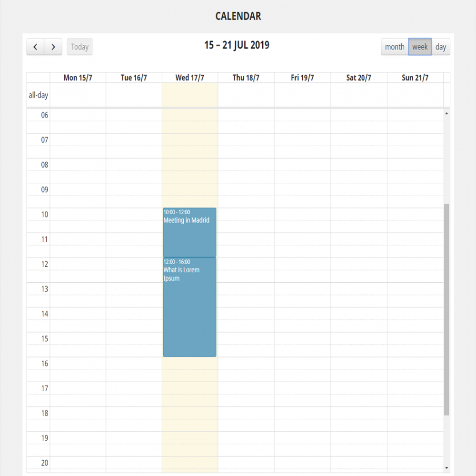The width and height of the screenshot is (476, 476).
Task: Click the Thu 18/7 column header
Action: [246, 78]
